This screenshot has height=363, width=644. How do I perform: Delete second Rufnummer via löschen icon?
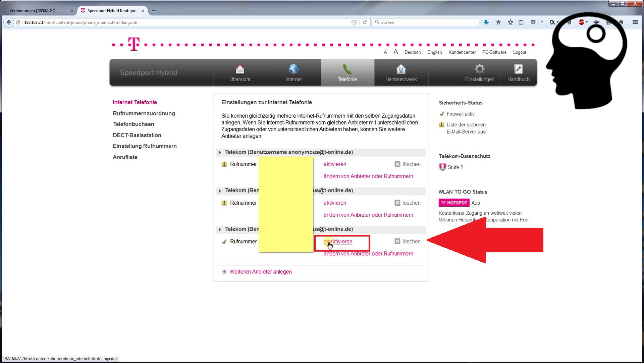[397, 203]
